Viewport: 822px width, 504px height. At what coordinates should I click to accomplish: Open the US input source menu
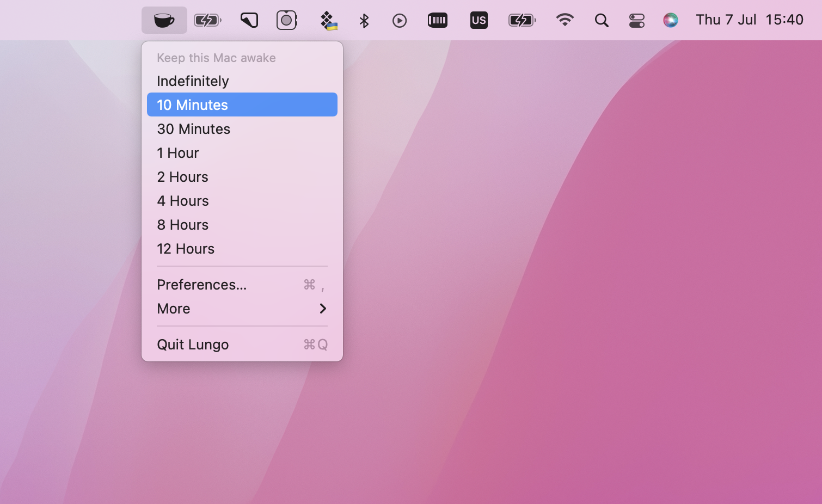(479, 20)
